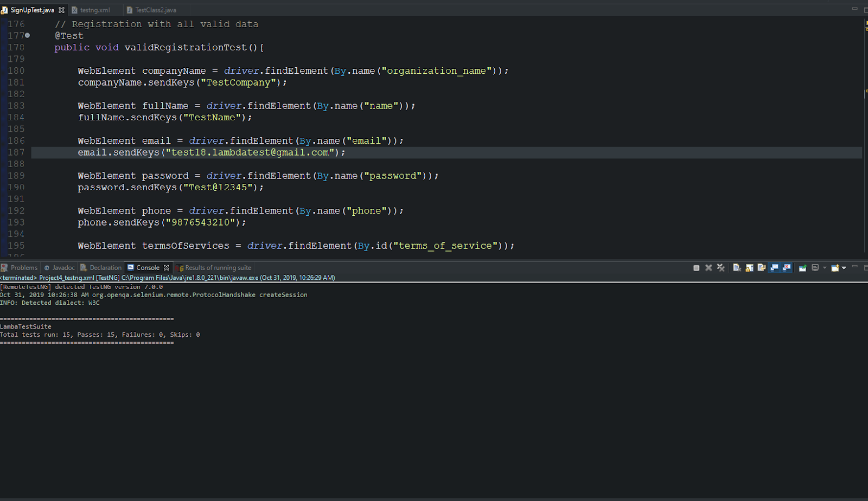This screenshot has height=501, width=868.
Task: Switch to the Problems view tab
Action: [20, 268]
